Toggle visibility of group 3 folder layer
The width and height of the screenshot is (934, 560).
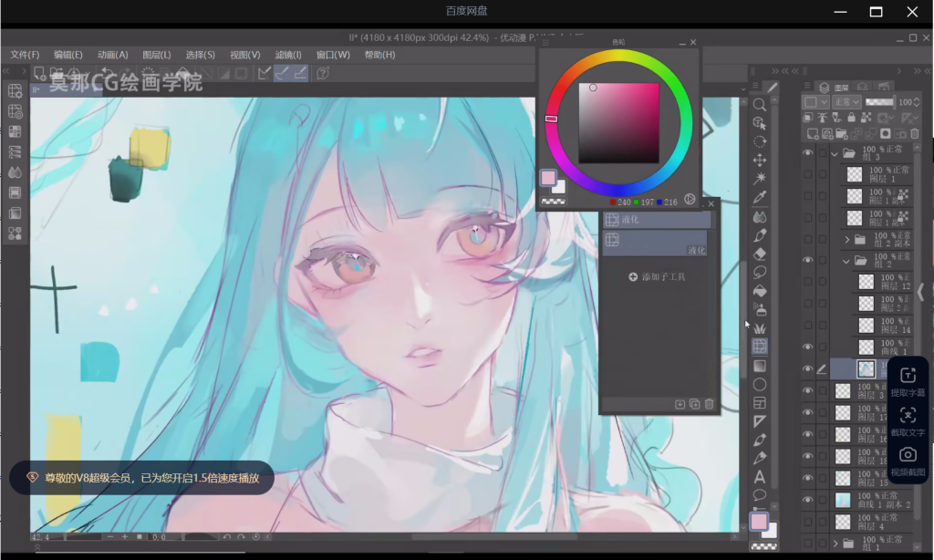point(807,153)
